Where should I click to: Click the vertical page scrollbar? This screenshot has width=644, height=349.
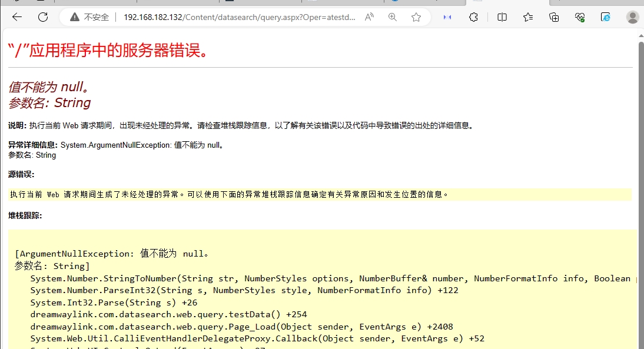[x=640, y=177]
